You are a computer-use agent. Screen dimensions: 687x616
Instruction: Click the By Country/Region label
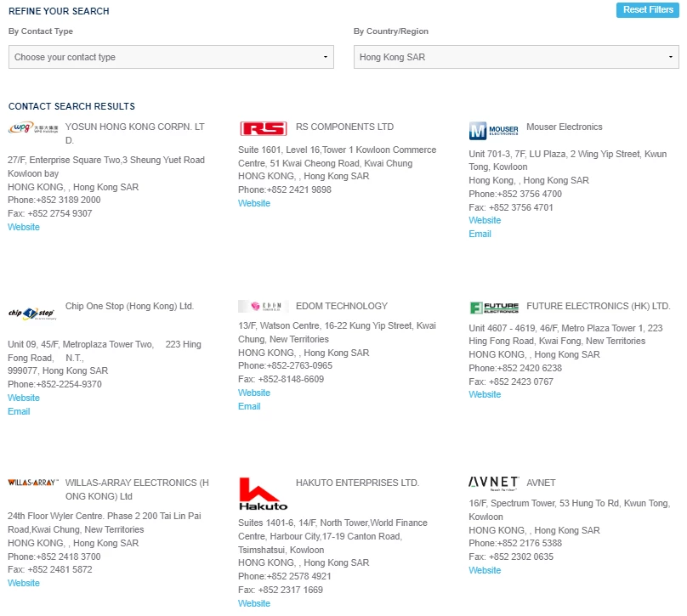(x=391, y=31)
